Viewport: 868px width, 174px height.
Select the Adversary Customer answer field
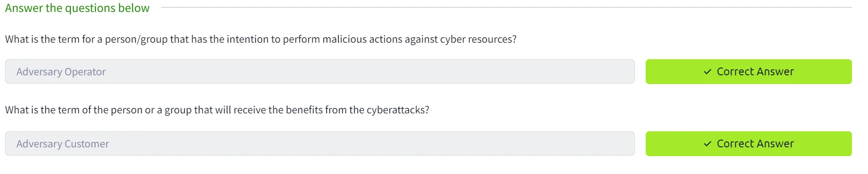pos(320,144)
